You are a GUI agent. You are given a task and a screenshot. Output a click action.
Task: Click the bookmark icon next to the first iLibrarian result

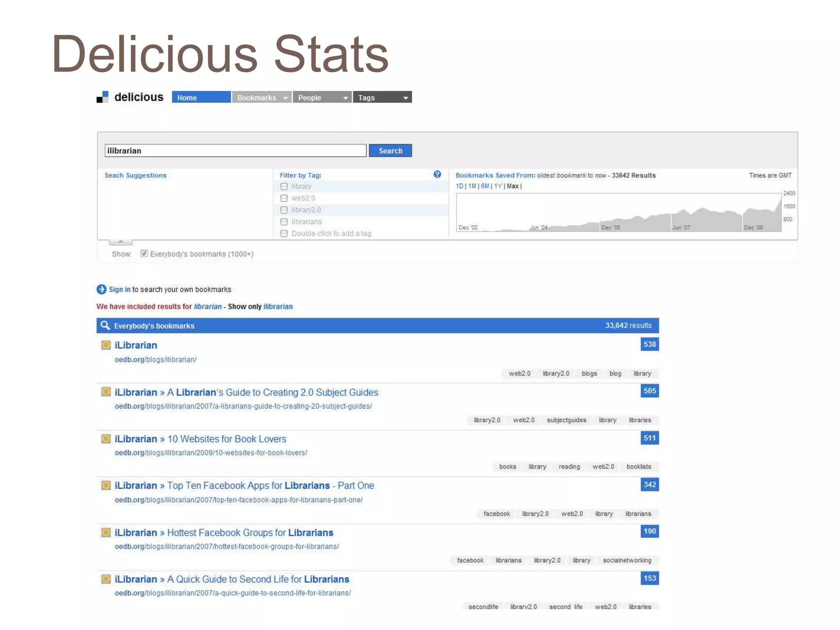tap(106, 345)
